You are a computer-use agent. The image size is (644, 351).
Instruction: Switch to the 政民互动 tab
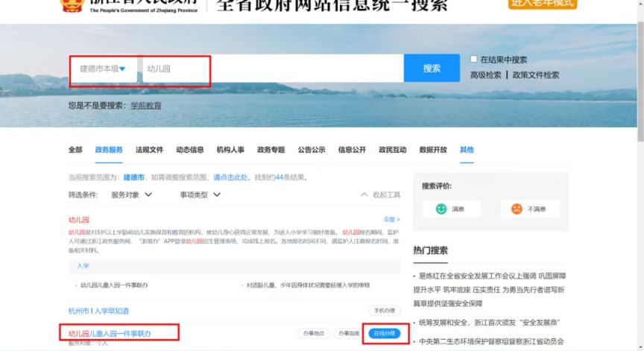click(x=393, y=150)
